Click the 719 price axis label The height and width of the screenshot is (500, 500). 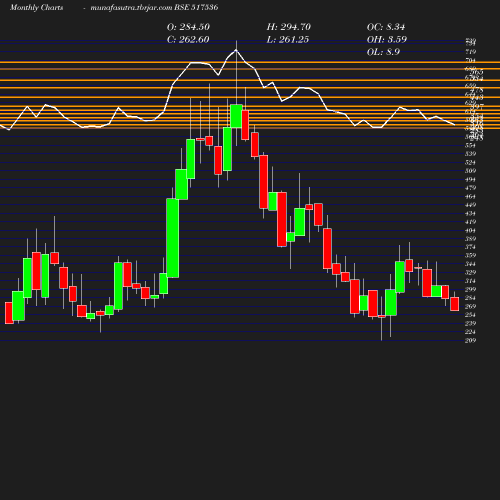click(x=470, y=52)
